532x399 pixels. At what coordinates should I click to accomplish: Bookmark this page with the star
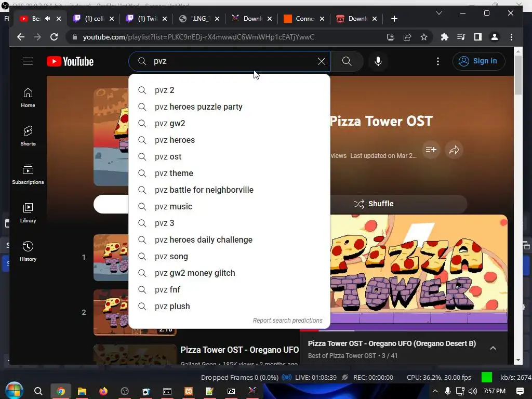click(x=424, y=37)
